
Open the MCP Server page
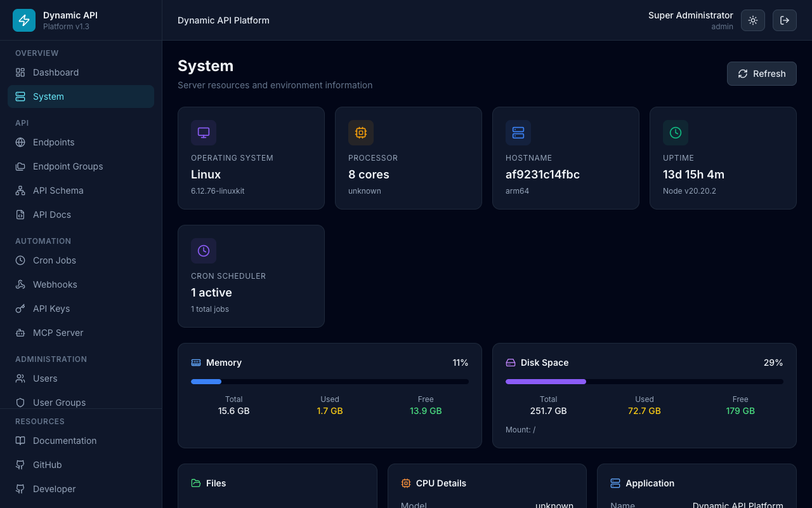(81, 333)
